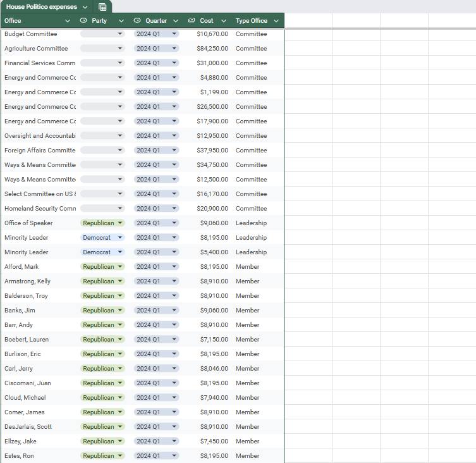Click the Democrat chip in first Minority Leader row
The height and width of the screenshot is (463, 476).
(97, 238)
